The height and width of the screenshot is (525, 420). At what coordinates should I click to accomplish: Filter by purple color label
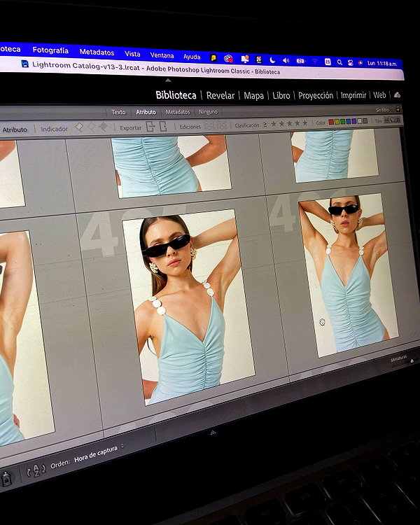click(x=354, y=121)
